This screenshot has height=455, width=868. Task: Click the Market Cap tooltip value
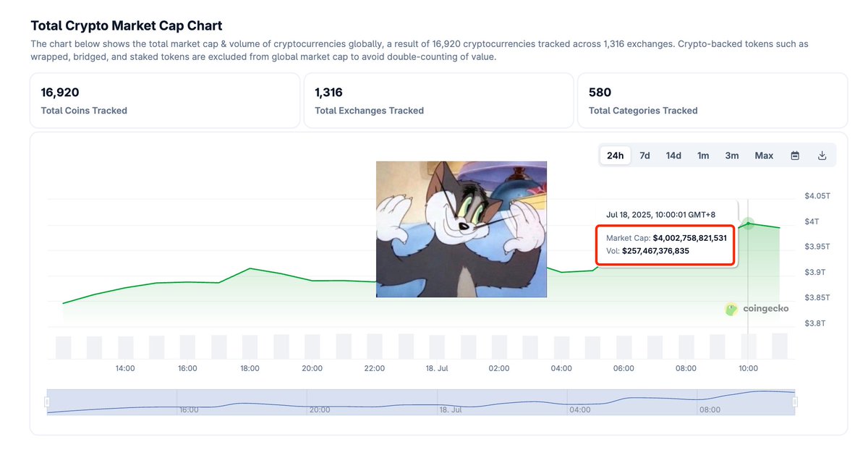click(x=689, y=237)
